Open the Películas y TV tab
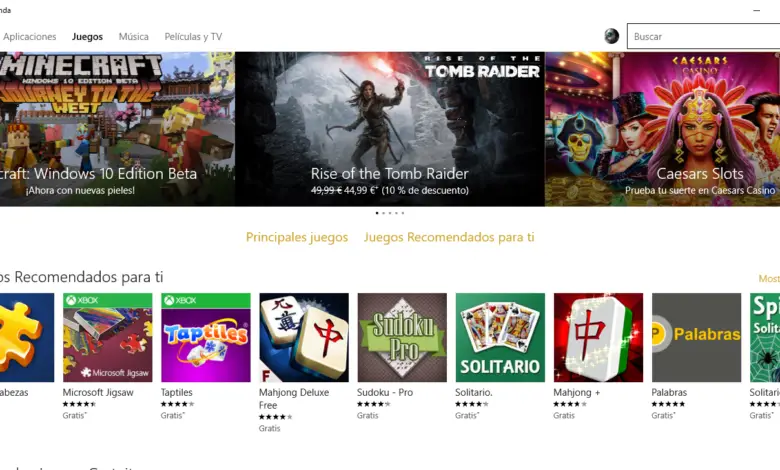This screenshot has height=470, width=780. (193, 36)
